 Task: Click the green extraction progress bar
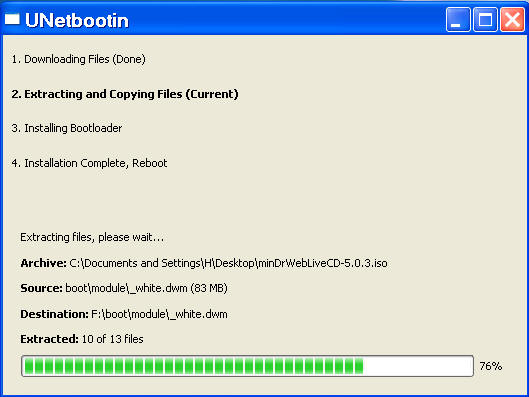(x=247, y=366)
